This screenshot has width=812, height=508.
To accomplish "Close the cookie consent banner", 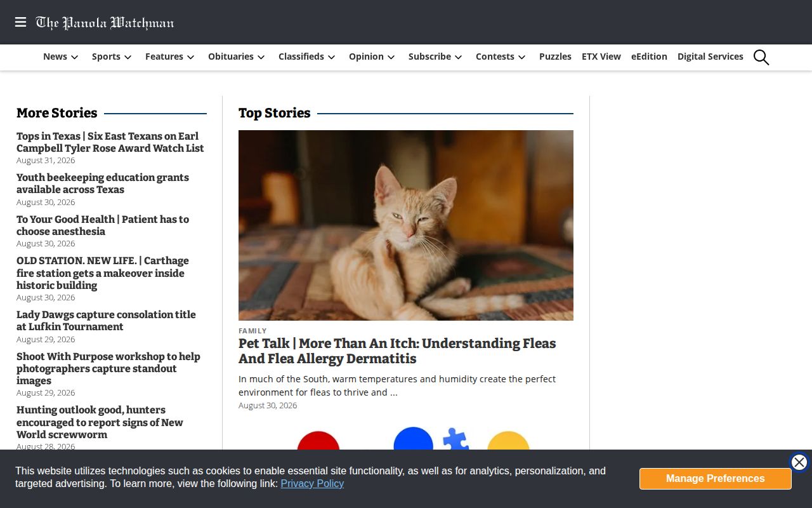I will pyautogui.click(x=799, y=462).
